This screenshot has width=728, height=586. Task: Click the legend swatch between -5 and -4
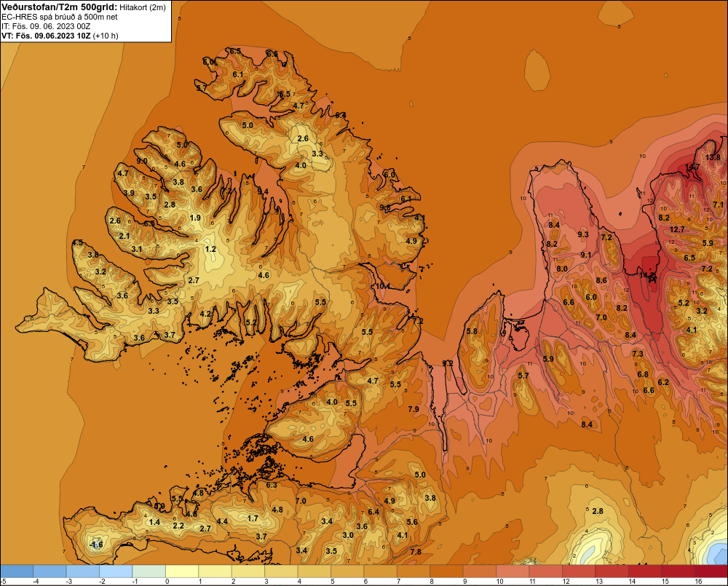pos(17,571)
